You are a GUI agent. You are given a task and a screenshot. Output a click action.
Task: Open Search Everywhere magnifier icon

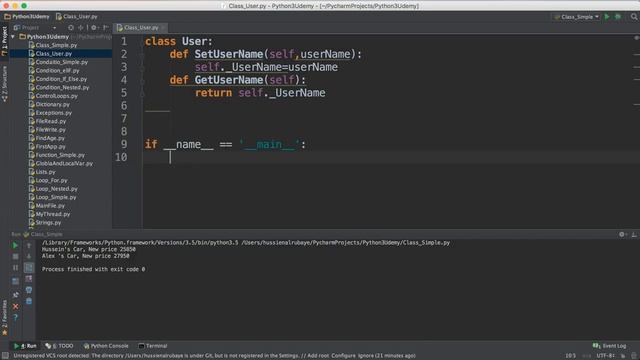[x=634, y=17]
